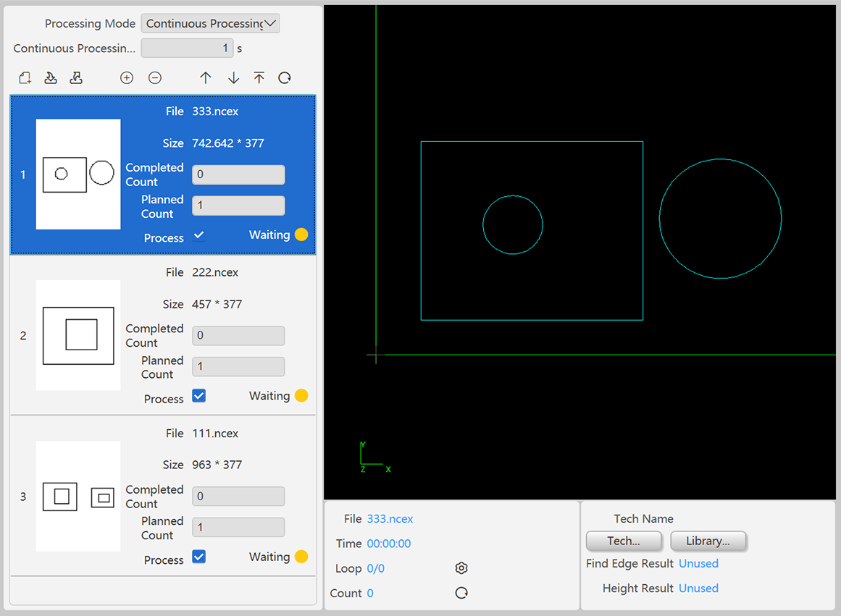Viewport: 841px width, 616px height.
Task: Move selected task up with arrow
Action: 206,78
